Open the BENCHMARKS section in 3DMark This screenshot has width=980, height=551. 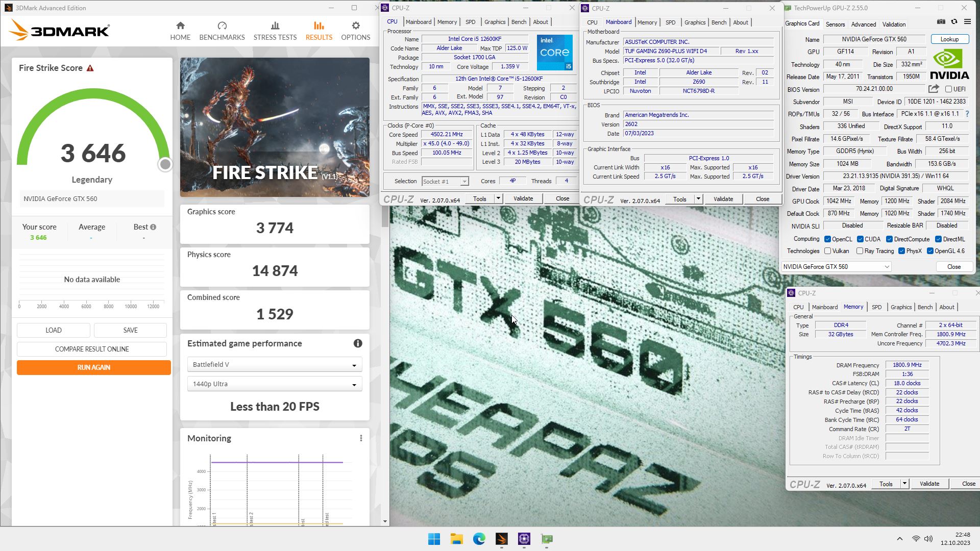click(222, 31)
